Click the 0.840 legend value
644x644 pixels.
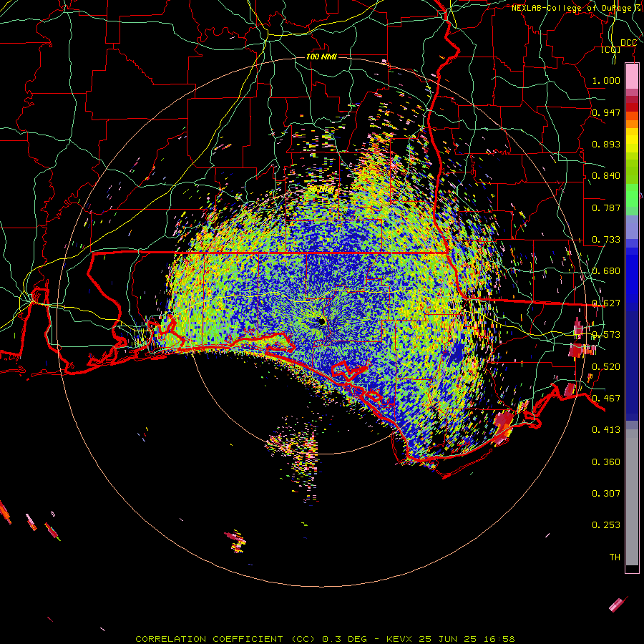606,175
